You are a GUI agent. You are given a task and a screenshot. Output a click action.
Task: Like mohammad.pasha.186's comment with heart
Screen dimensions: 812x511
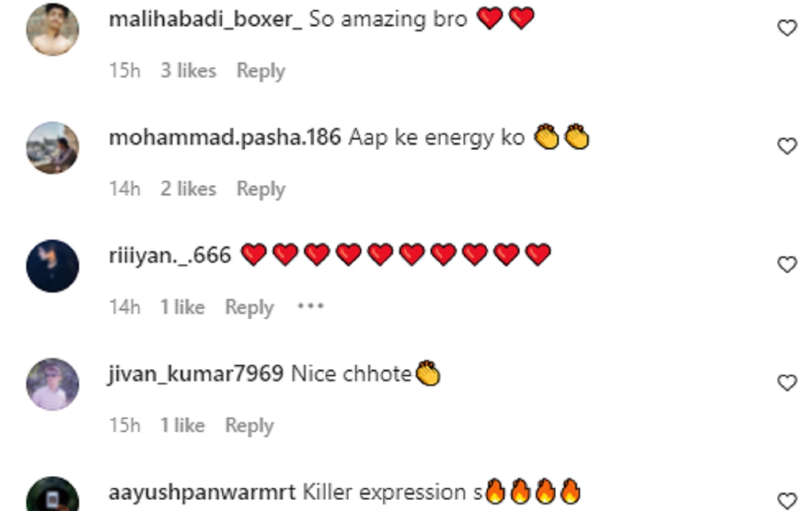tap(787, 146)
